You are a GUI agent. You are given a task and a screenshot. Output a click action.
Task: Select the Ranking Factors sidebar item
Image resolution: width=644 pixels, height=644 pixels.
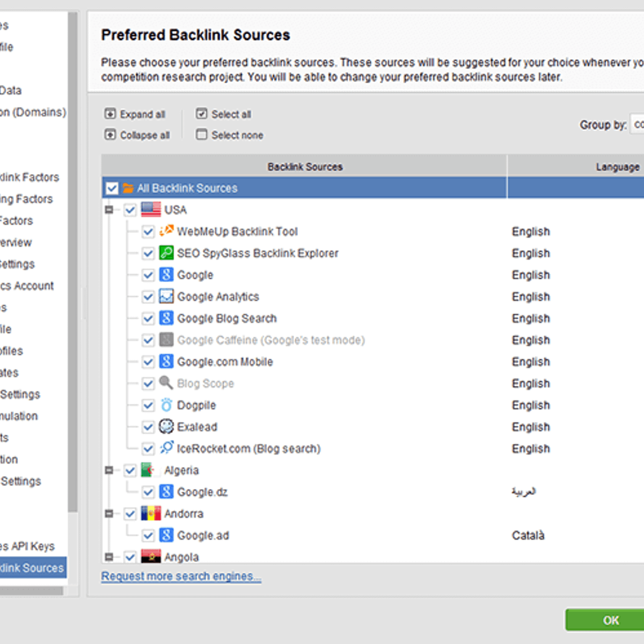pyautogui.click(x=26, y=199)
